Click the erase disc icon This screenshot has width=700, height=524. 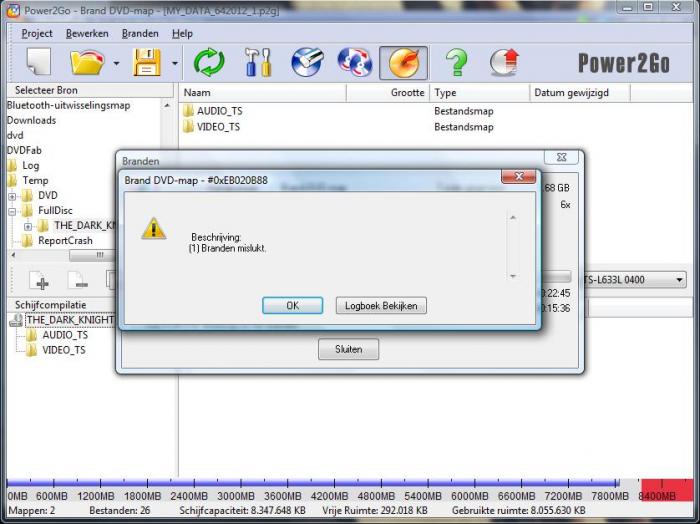pyautogui.click(x=307, y=62)
